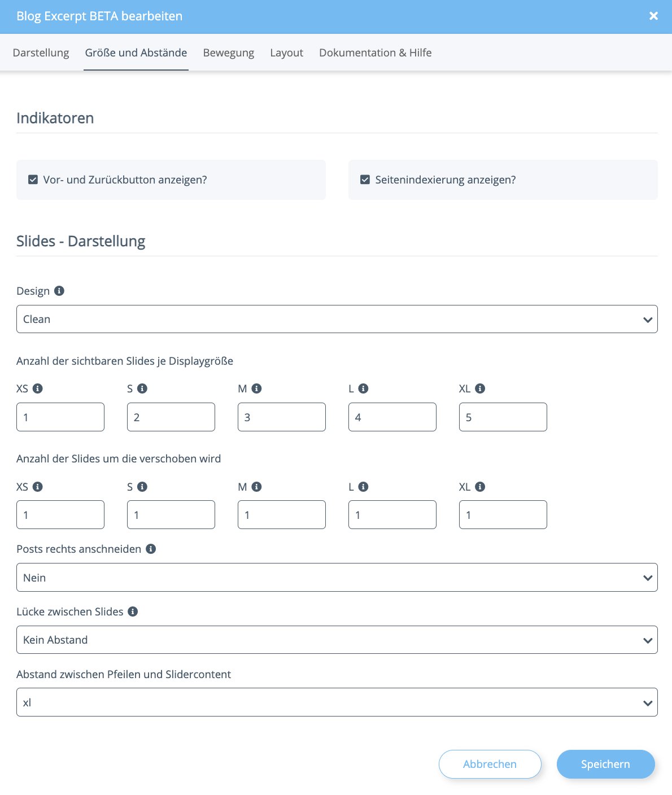Switch to the Bewegung tab

click(x=229, y=53)
